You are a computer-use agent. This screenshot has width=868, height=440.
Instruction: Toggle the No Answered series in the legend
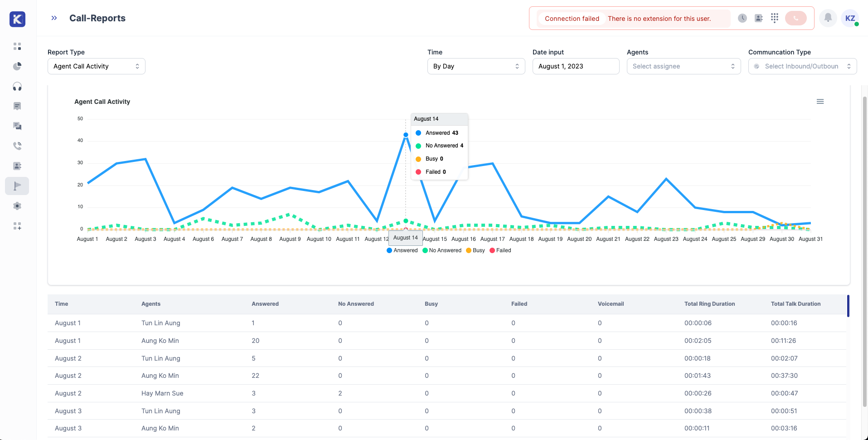tap(442, 250)
